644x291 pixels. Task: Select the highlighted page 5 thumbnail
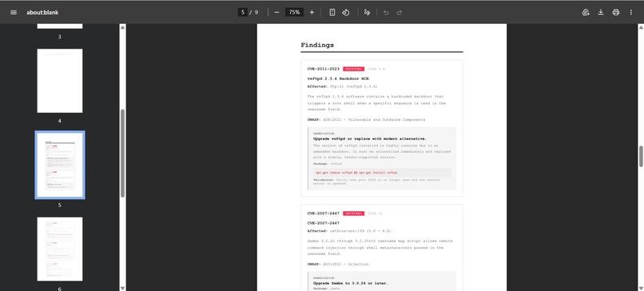[60, 165]
